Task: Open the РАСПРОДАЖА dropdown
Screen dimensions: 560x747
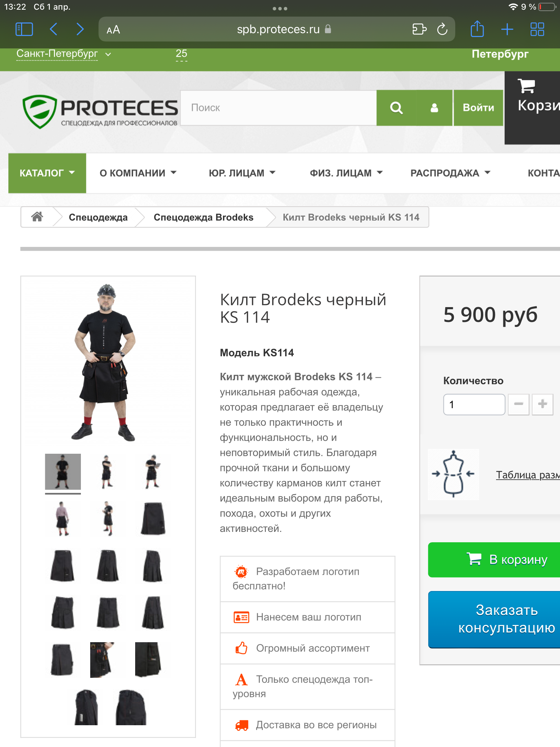Action: pos(450,173)
